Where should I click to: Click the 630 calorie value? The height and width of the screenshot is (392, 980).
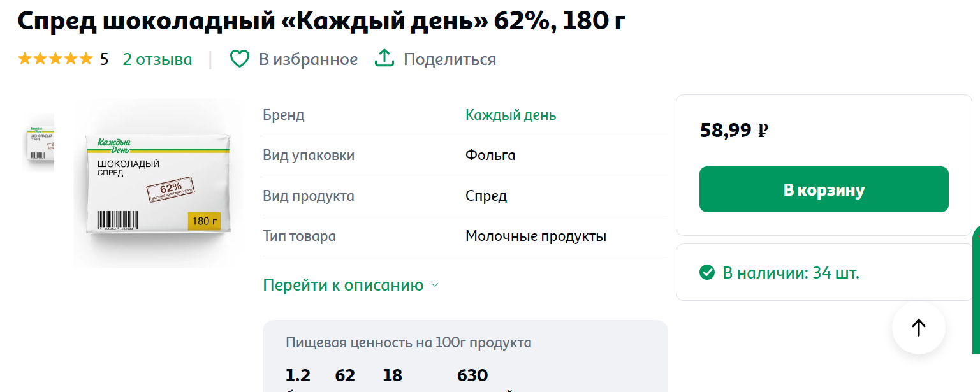tap(472, 375)
